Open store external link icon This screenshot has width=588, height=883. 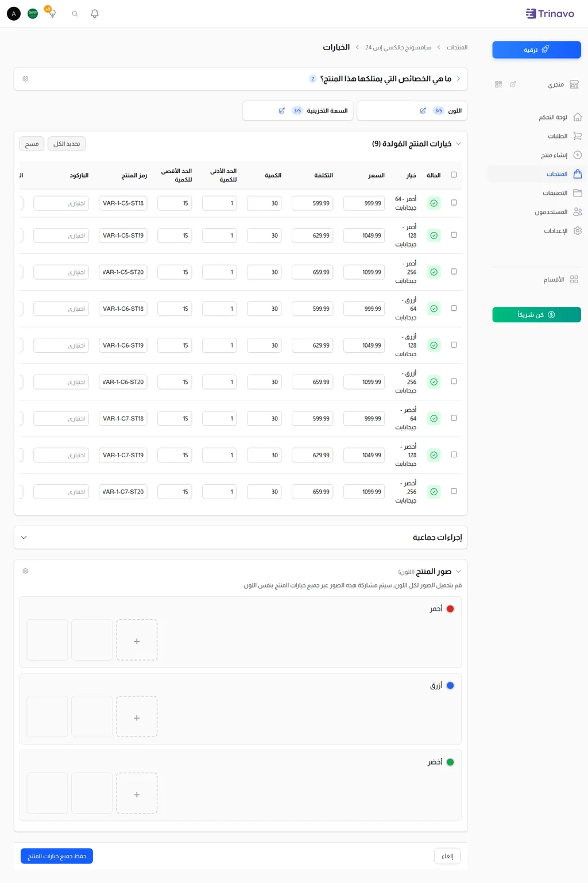[x=513, y=84]
